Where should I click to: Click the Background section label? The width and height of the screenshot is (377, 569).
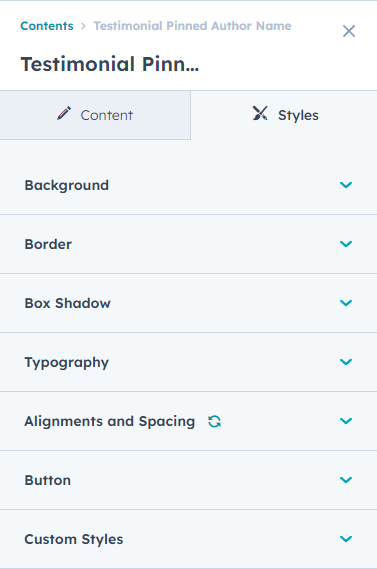66,185
